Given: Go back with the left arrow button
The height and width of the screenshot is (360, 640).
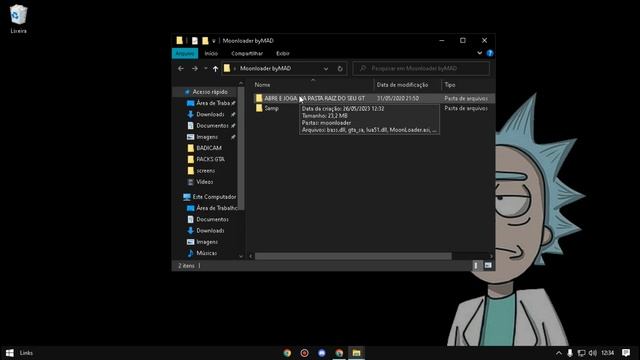Looking at the screenshot, I should tap(181, 69).
